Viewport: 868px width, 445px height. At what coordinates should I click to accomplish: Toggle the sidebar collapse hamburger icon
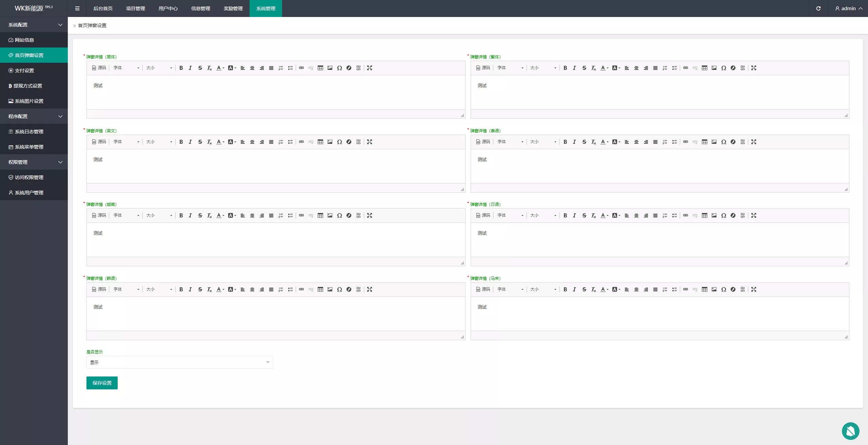click(x=77, y=8)
